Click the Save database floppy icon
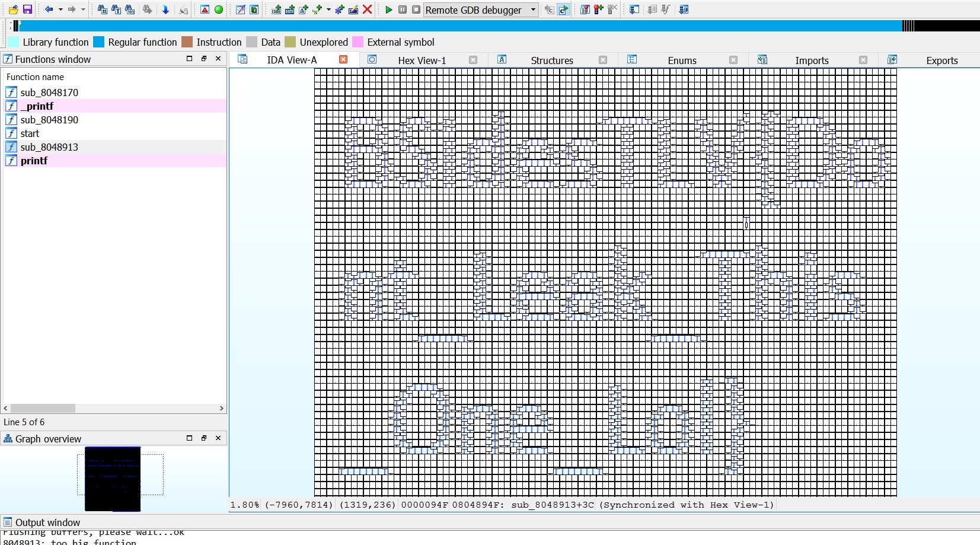 27,9
